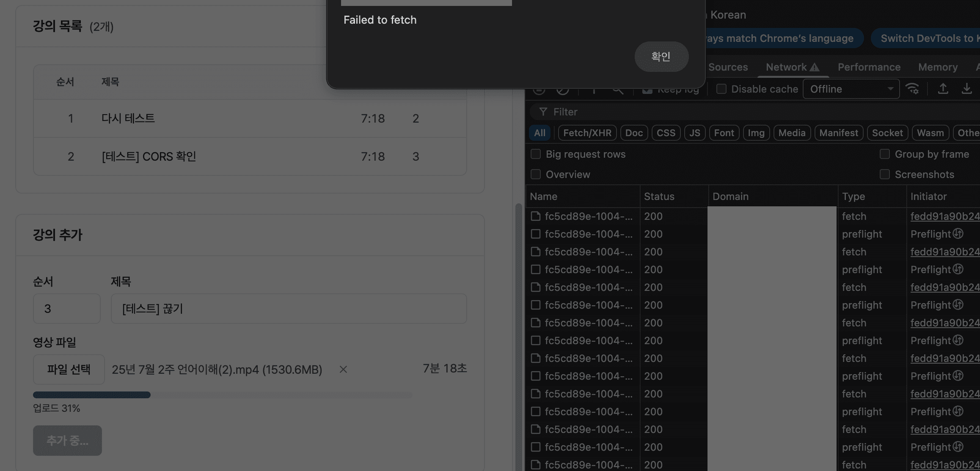Filter requests by CSS

pyautogui.click(x=666, y=133)
